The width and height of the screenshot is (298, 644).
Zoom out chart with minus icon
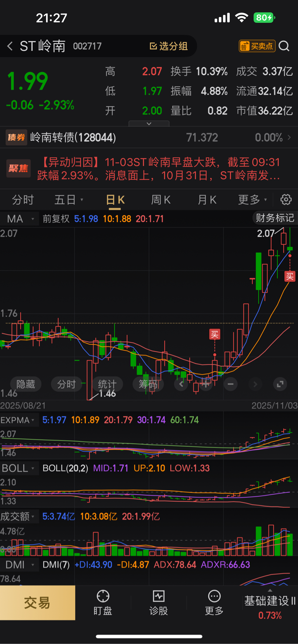point(230,384)
